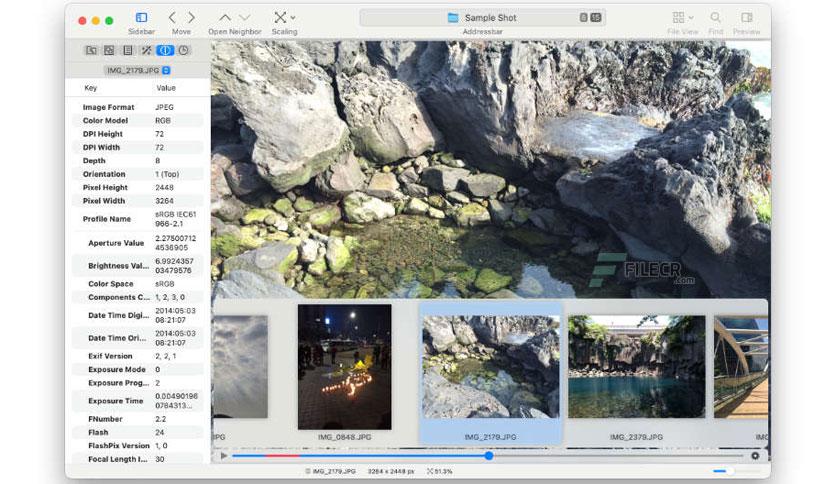The image size is (836, 484).
Task: Move forward with the right arrow
Action: coord(191,18)
